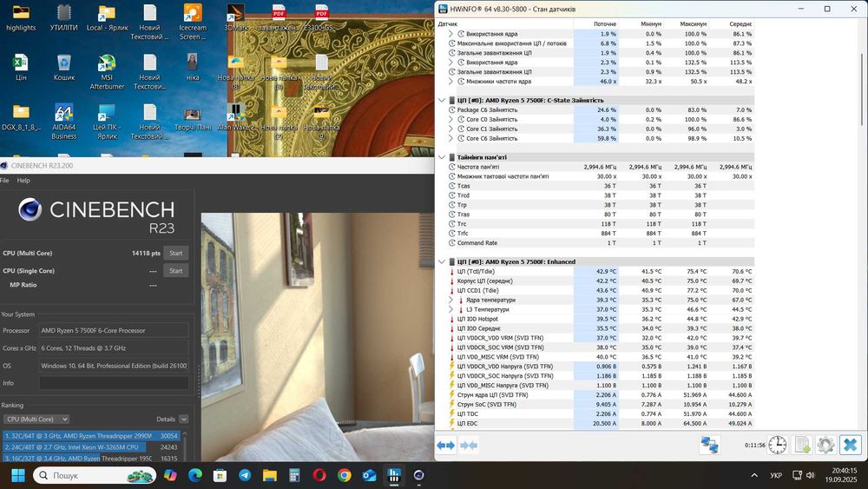This screenshot has height=489, width=868.
Task: Open the File menu in Cinebench
Action: (4, 181)
